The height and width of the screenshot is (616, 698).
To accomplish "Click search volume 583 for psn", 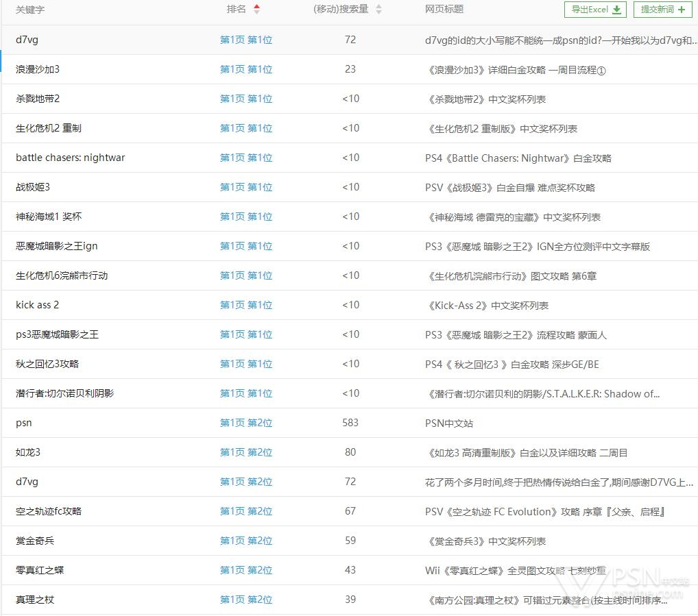I will (350, 423).
